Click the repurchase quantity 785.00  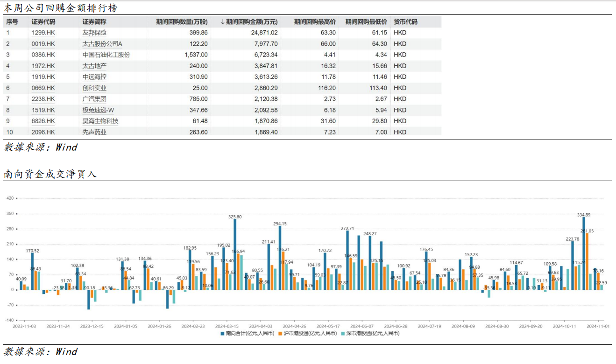click(198, 99)
